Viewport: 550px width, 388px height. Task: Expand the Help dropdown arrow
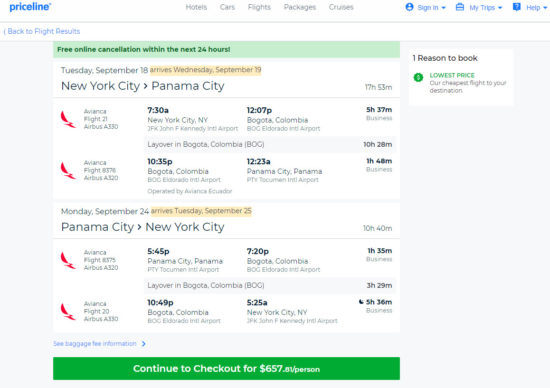pyautogui.click(x=545, y=8)
